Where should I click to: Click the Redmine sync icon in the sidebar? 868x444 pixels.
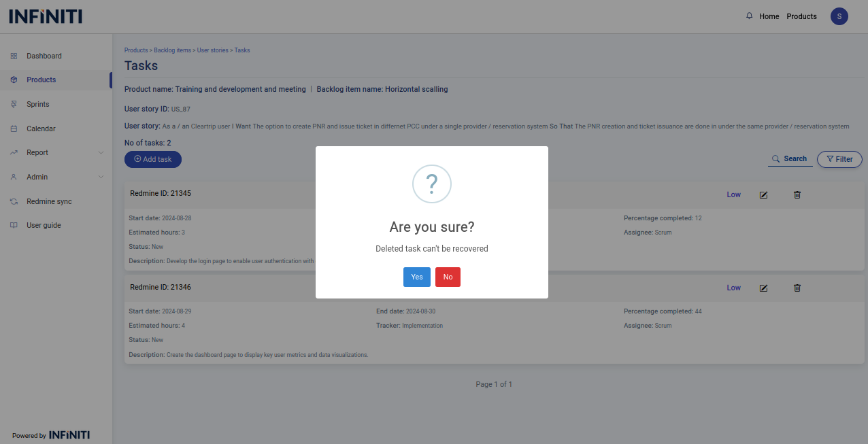[x=14, y=201]
